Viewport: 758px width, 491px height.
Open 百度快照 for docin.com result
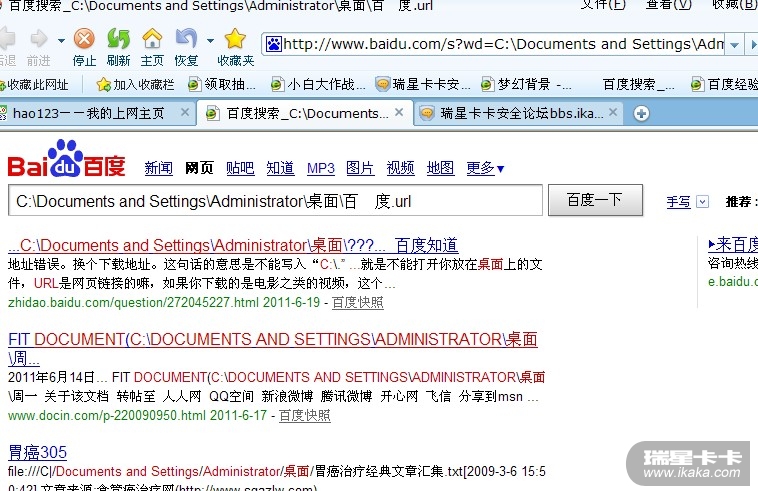pyautogui.click(x=305, y=416)
